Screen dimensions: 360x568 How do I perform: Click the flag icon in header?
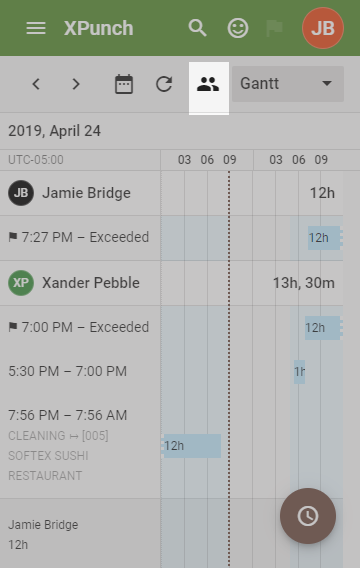(275, 28)
